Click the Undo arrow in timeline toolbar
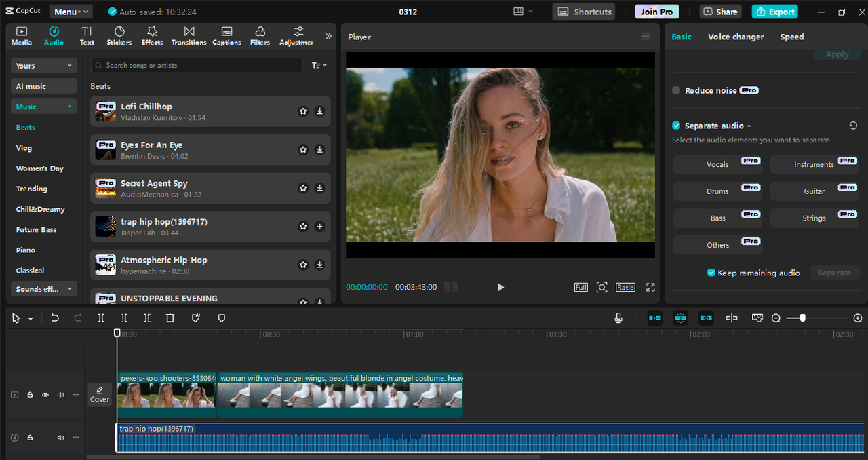The width and height of the screenshot is (868, 460). click(x=55, y=318)
